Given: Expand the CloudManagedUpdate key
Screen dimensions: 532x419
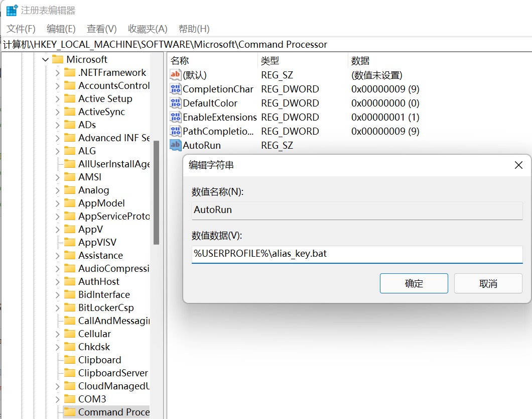Looking at the screenshot, I should point(57,386).
